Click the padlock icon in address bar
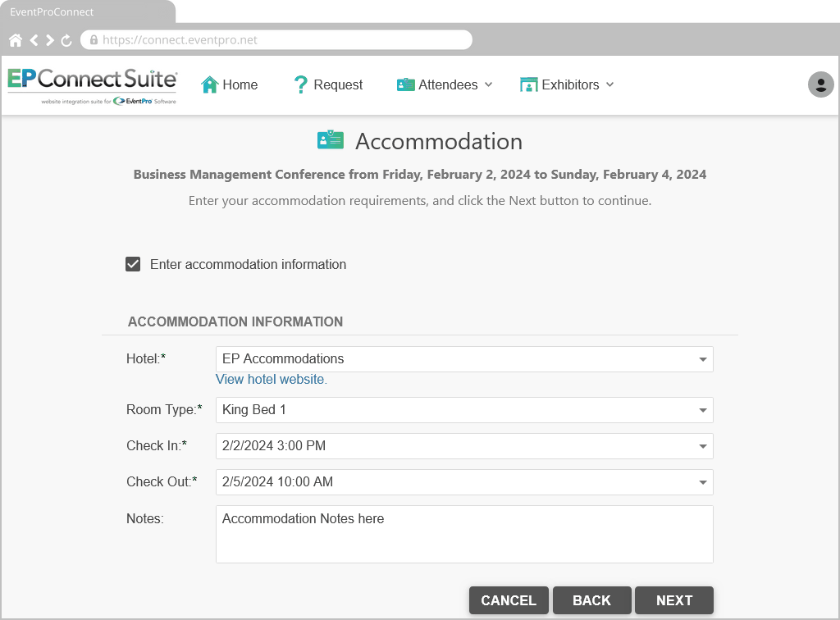 click(94, 40)
